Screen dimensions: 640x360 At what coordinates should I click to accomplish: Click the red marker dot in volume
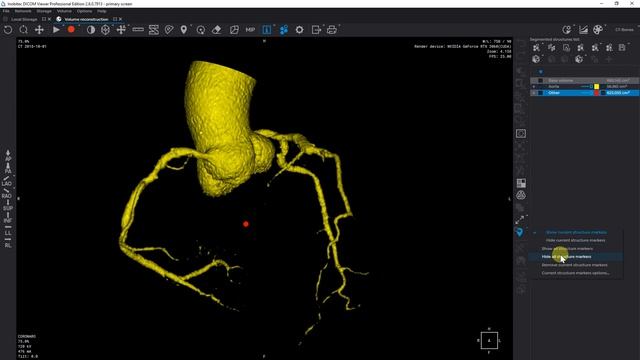[246, 224]
